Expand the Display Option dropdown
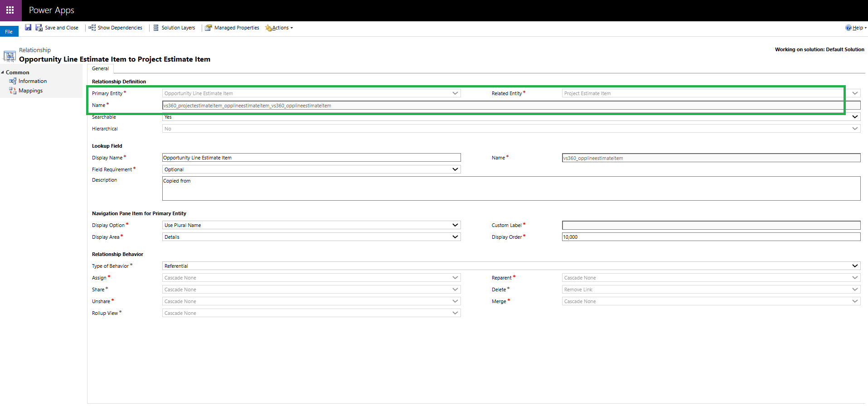Screen dimensions: 868x415 [x=311, y=225]
